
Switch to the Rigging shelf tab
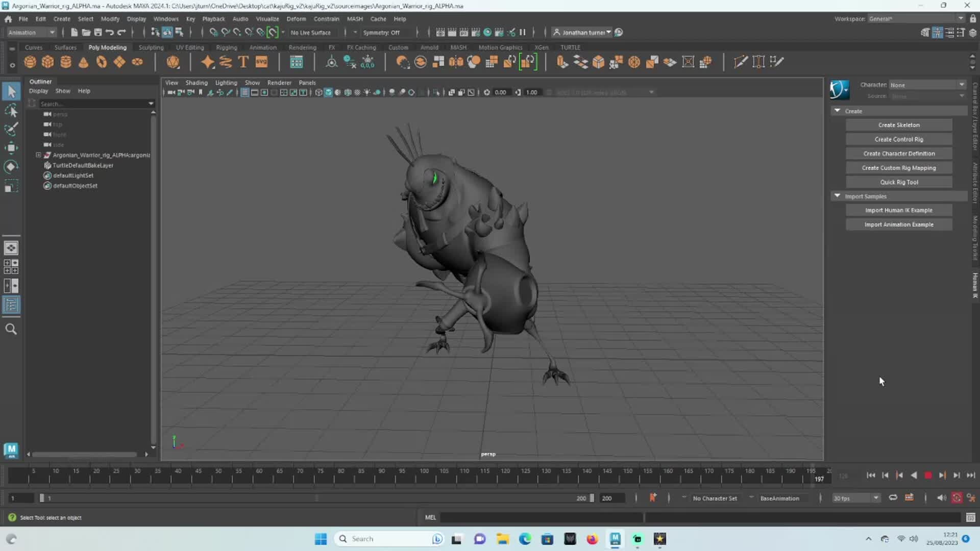pyautogui.click(x=227, y=47)
